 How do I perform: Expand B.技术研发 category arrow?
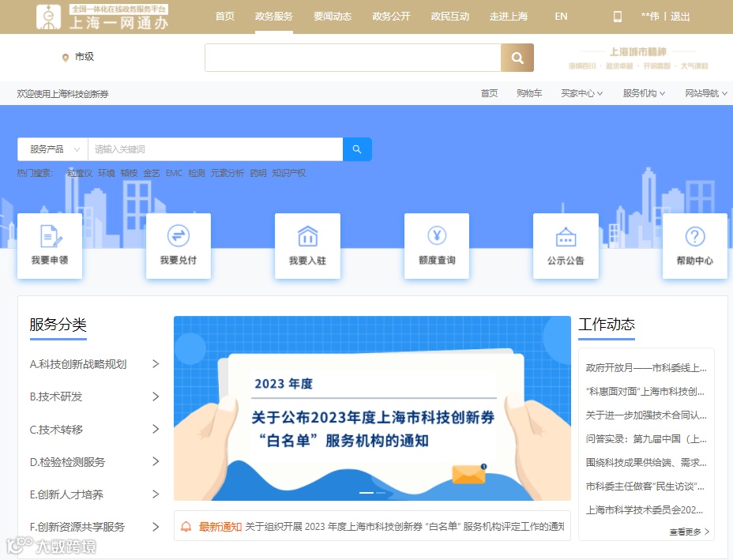(156, 397)
